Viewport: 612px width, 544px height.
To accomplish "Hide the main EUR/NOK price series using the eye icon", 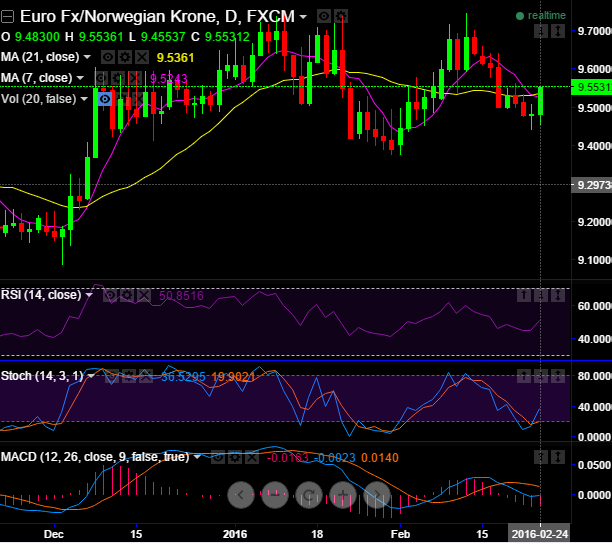I will click(x=324, y=16).
